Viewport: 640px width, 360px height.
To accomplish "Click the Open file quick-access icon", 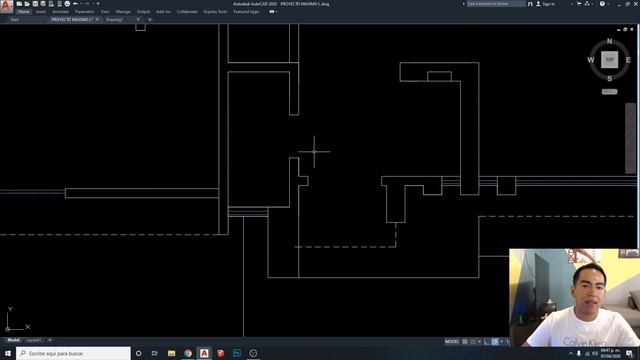I will point(27,4).
